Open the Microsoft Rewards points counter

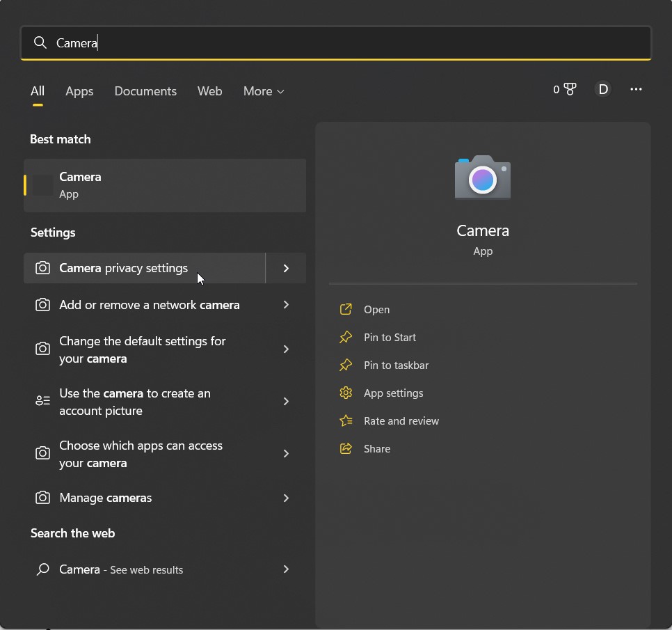[565, 89]
